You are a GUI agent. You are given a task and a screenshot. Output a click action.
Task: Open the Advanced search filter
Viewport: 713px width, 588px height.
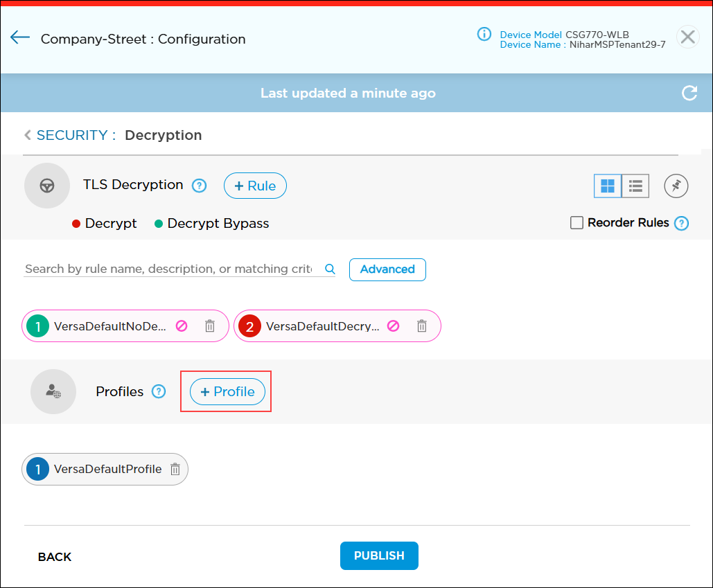(x=387, y=269)
